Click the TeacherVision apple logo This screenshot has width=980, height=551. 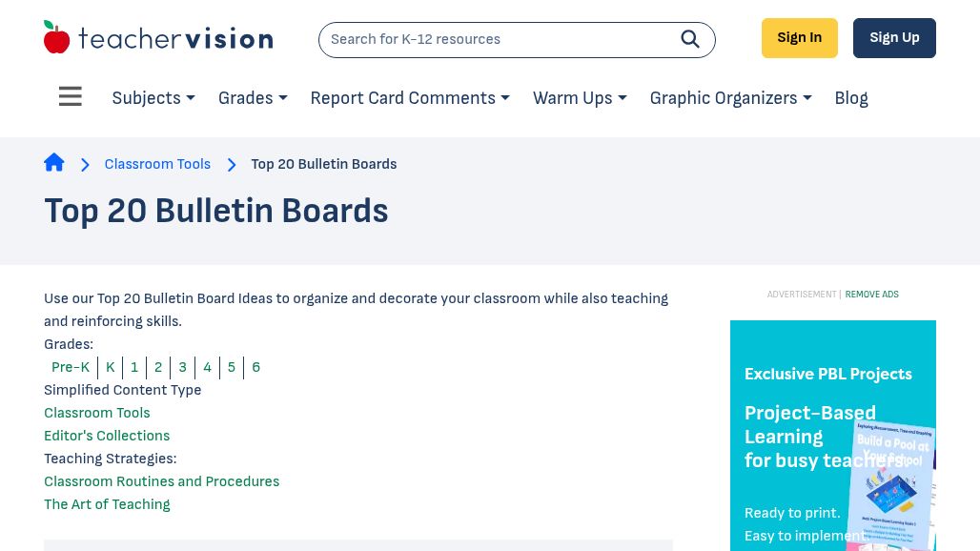(x=57, y=38)
